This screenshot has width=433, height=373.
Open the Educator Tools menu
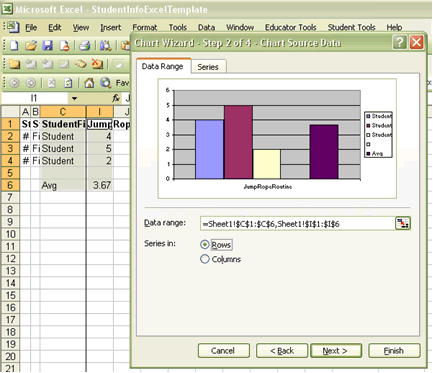[290, 27]
